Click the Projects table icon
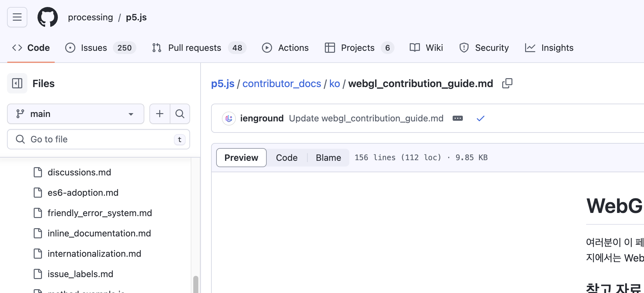 [330, 48]
